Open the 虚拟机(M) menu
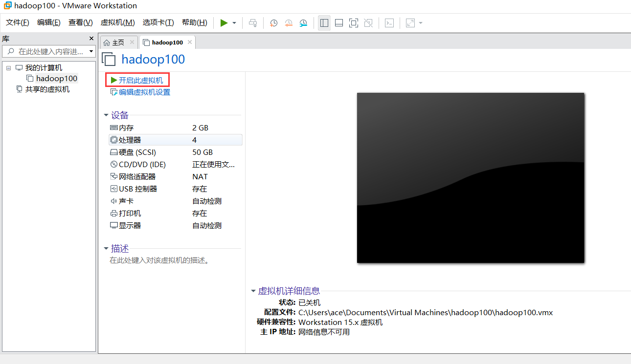 click(117, 22)
